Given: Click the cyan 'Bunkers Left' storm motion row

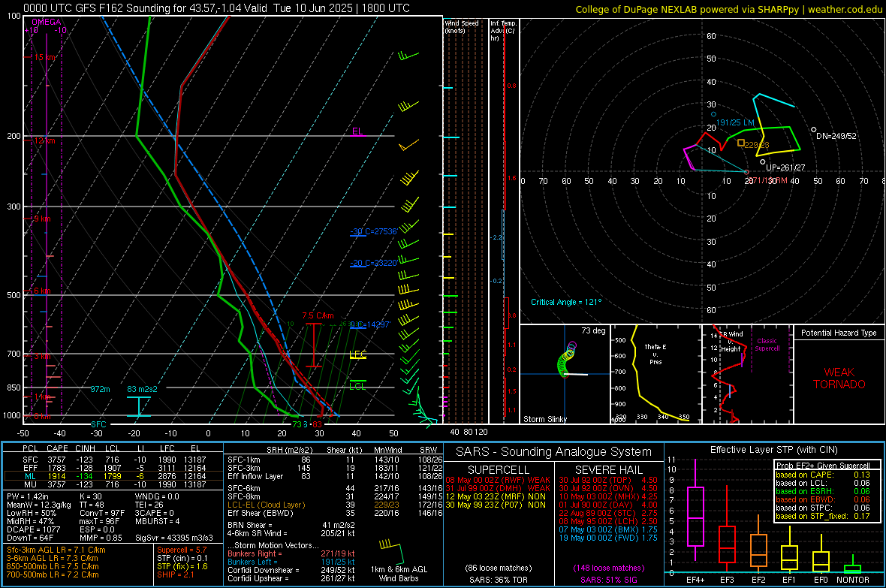Looking at the screenshot, I should click(291, 562).
